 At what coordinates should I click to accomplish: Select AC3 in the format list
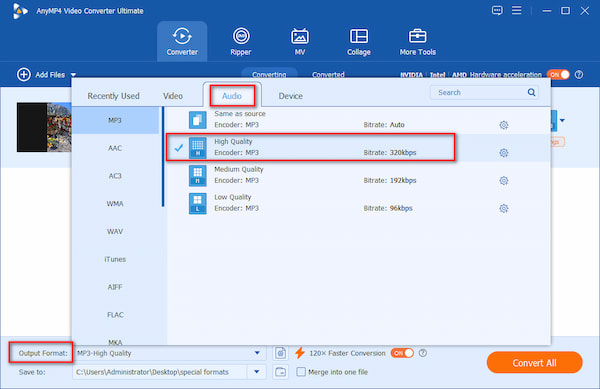coord(115,176)
